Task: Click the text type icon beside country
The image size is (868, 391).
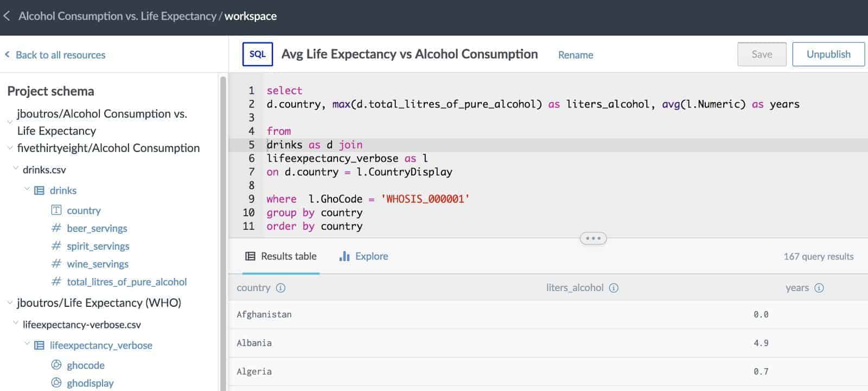Action: pos(56,210)
